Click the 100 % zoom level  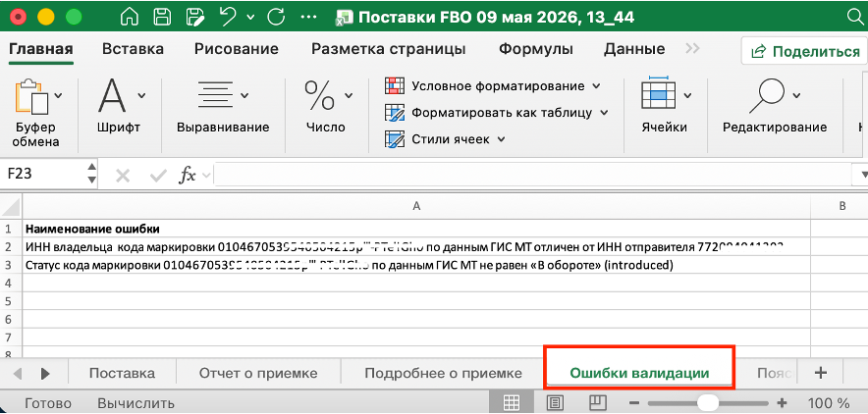tap(829, 403)
